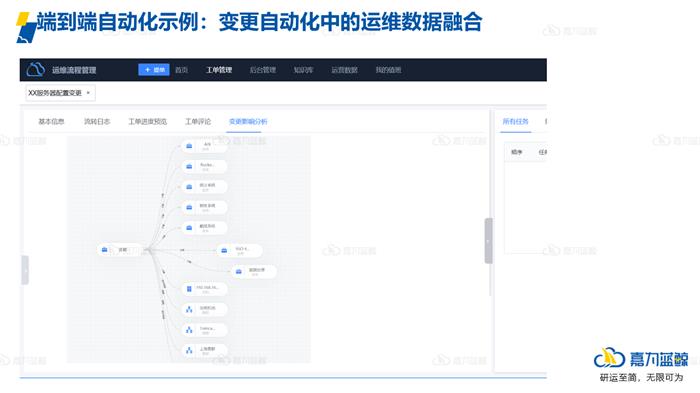Toggle the left sidebar collapse handle
This screenshot has width=700, height=393.
[25, 270]
